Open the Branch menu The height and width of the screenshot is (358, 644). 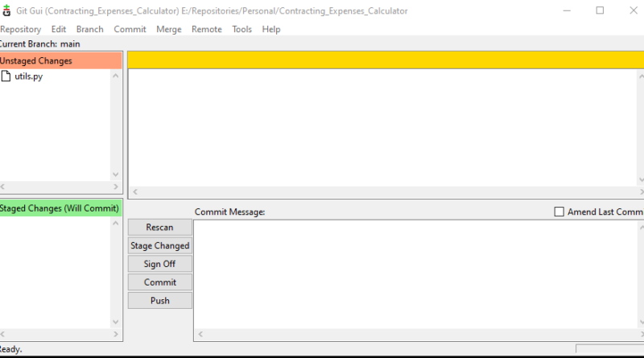tap(89, 29)
